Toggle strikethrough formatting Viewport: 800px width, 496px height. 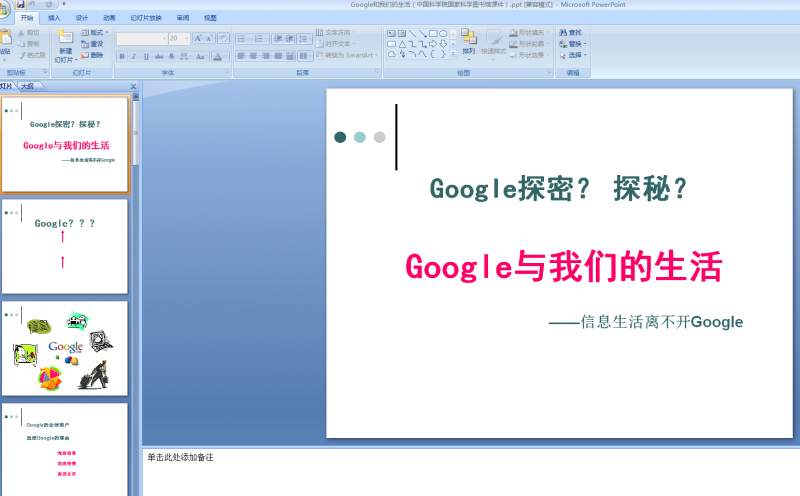[159, 57]
